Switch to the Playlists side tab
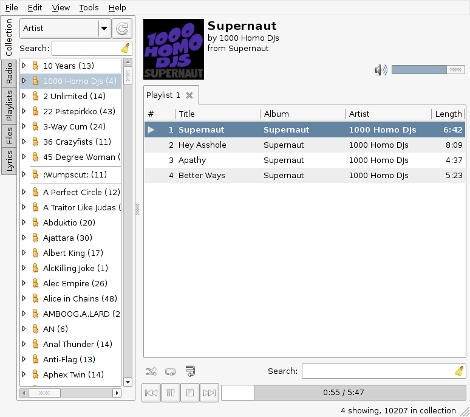470x417 pixels. pos(9,106)
